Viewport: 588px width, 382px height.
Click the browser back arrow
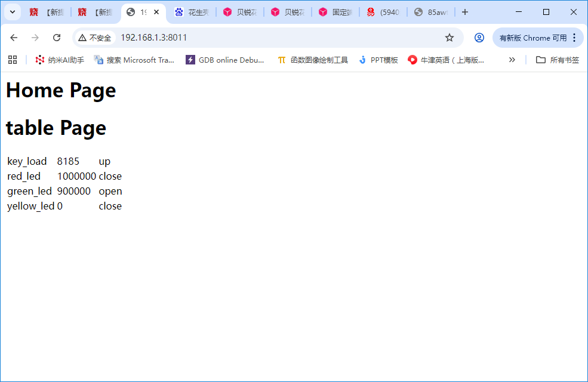point(14,38)
